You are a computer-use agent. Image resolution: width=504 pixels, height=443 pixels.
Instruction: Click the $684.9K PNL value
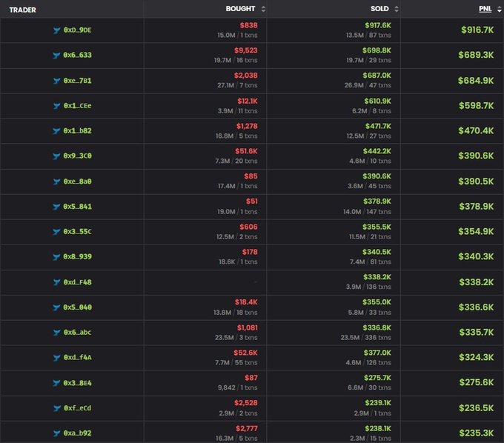point(476,81)
